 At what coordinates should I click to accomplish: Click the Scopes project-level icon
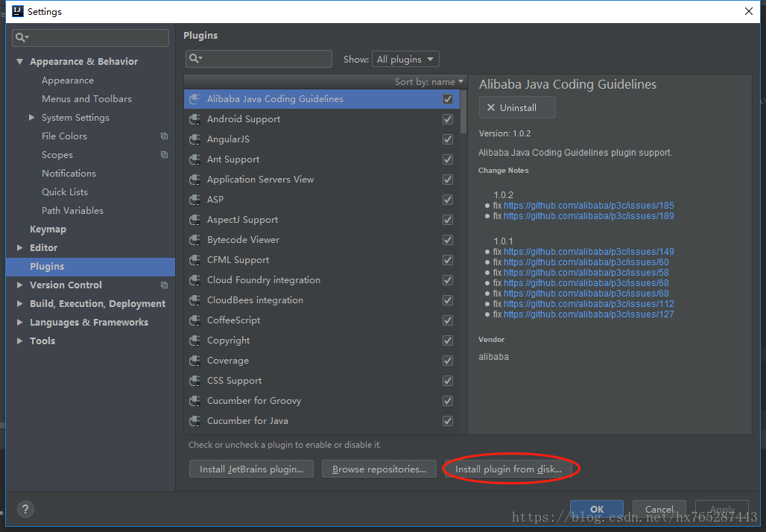(164, 155)
